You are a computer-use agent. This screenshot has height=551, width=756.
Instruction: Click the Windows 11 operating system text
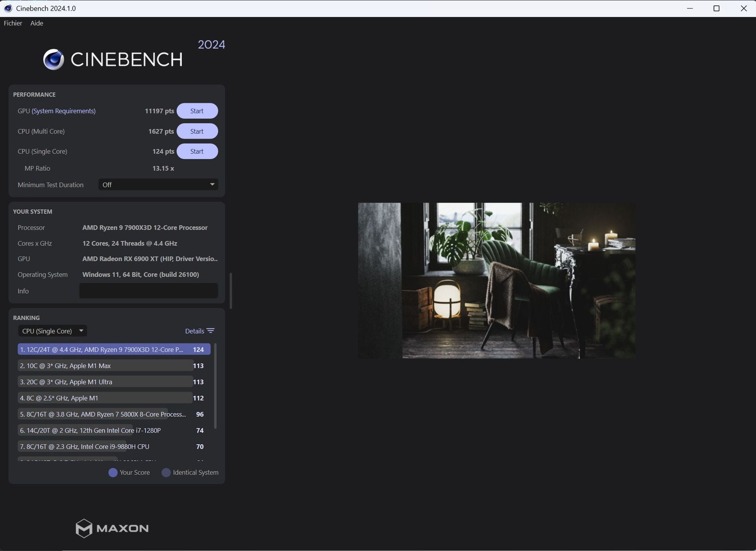click(141, 274)
